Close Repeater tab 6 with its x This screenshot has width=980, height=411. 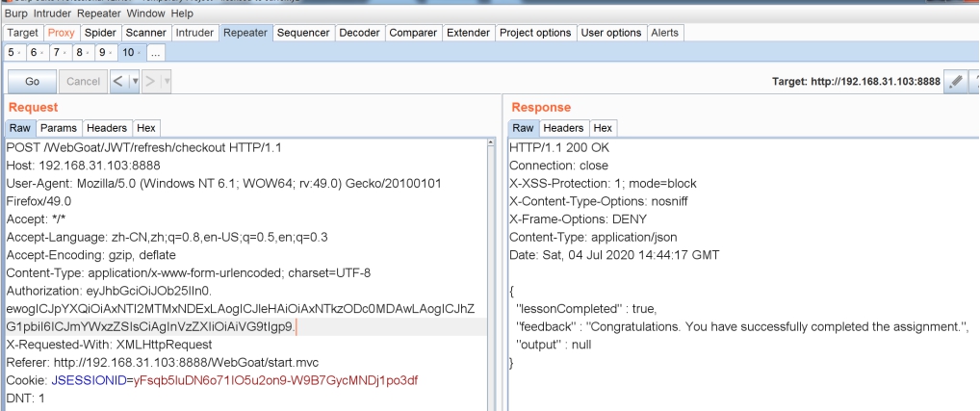(41, 53)
